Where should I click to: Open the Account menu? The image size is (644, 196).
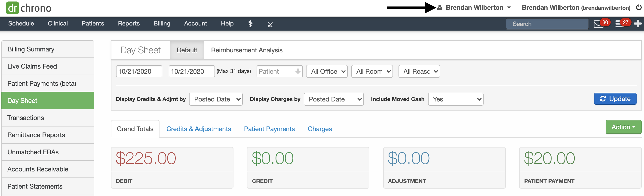196,24
